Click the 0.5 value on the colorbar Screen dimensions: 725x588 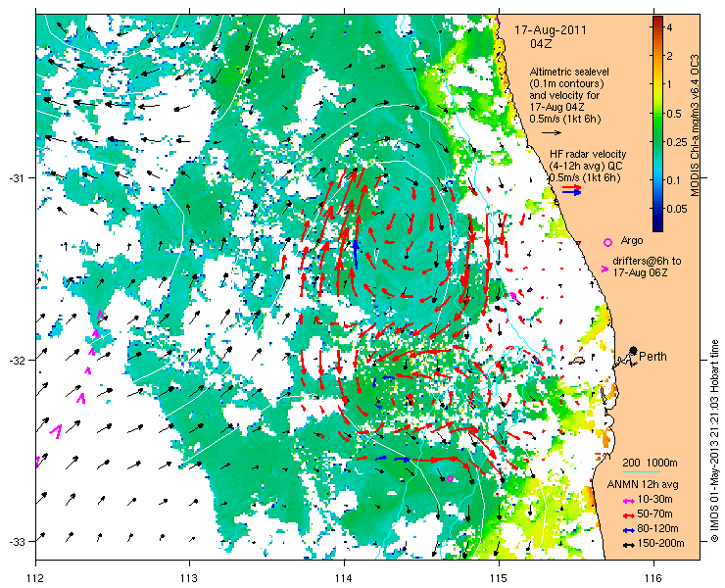[675, 114]
